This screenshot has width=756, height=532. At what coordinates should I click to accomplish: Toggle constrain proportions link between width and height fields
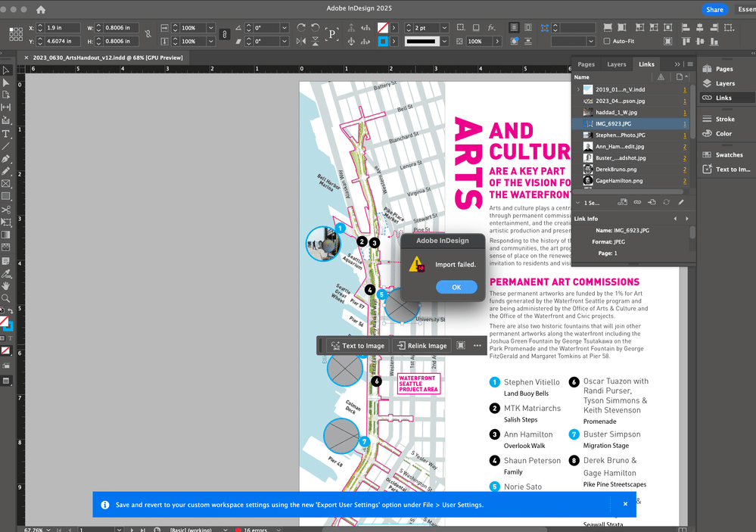148,34
